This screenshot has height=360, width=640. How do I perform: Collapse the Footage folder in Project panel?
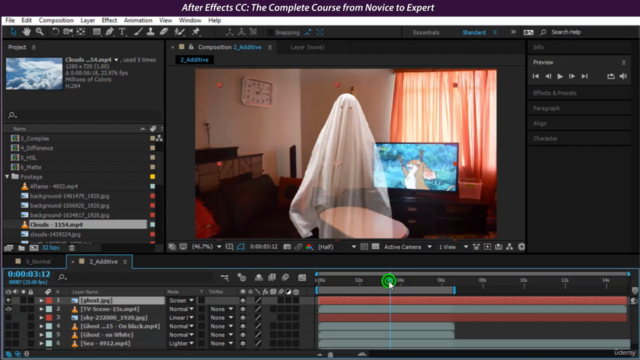pos(7,177)
